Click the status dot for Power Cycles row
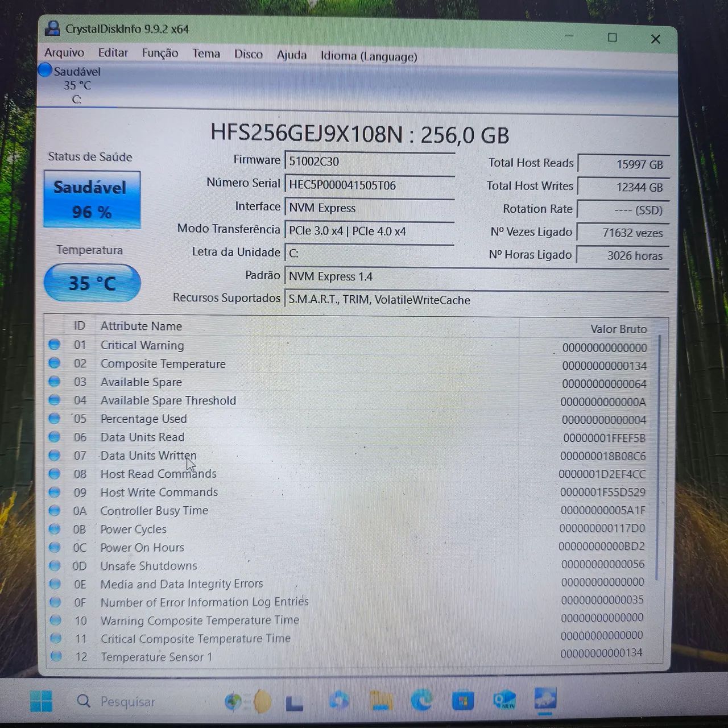 click(54, 529)
